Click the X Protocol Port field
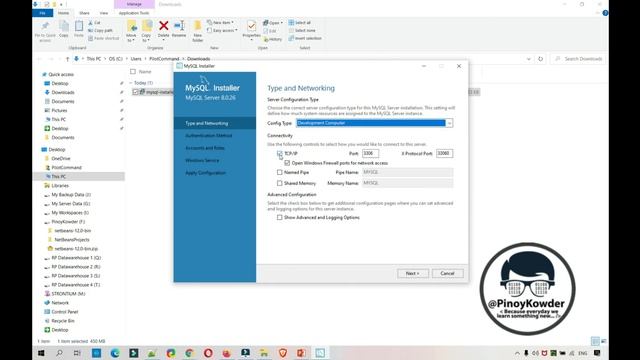This screenshot has width=640, height=360. pos(444,153)
